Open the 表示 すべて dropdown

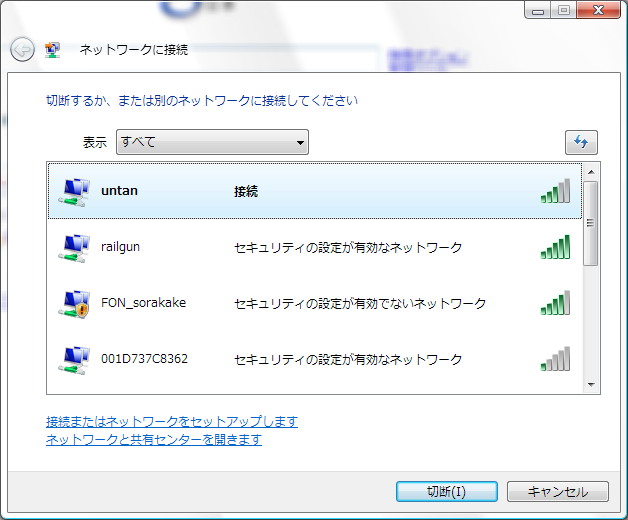(x=212, y=142)
